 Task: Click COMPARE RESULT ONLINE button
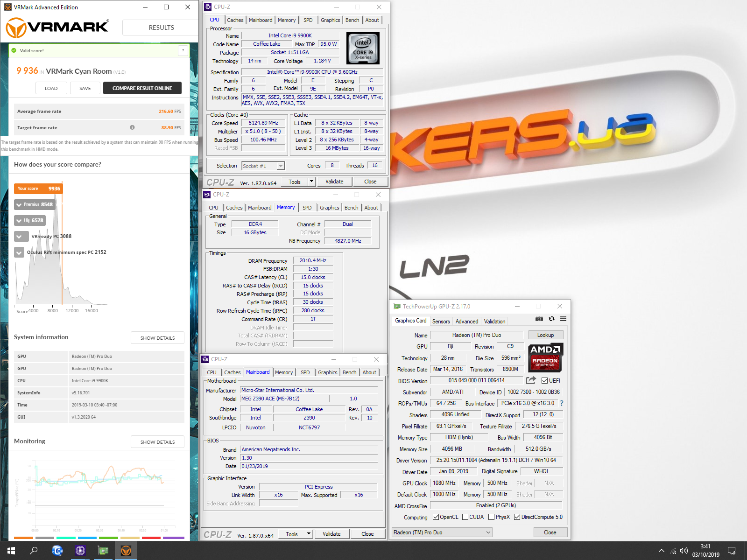[x=142, y=88]
